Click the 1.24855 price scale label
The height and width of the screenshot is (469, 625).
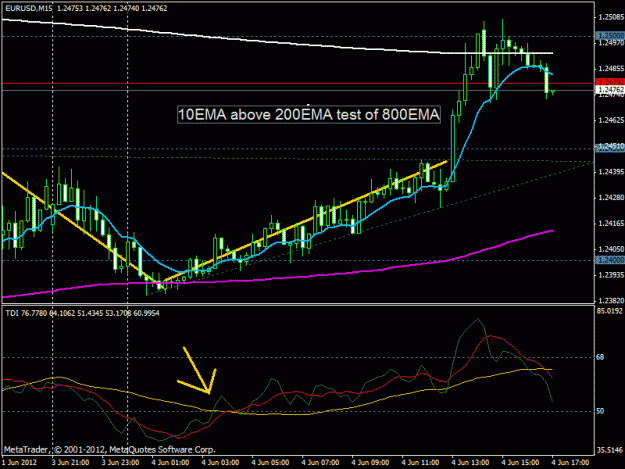[611, 69]
